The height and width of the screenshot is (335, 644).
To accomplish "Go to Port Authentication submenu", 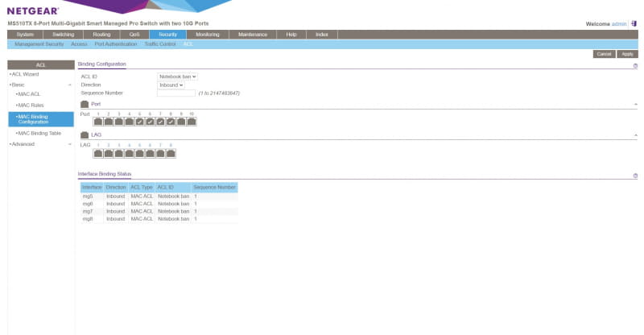I will pos(116,44).
